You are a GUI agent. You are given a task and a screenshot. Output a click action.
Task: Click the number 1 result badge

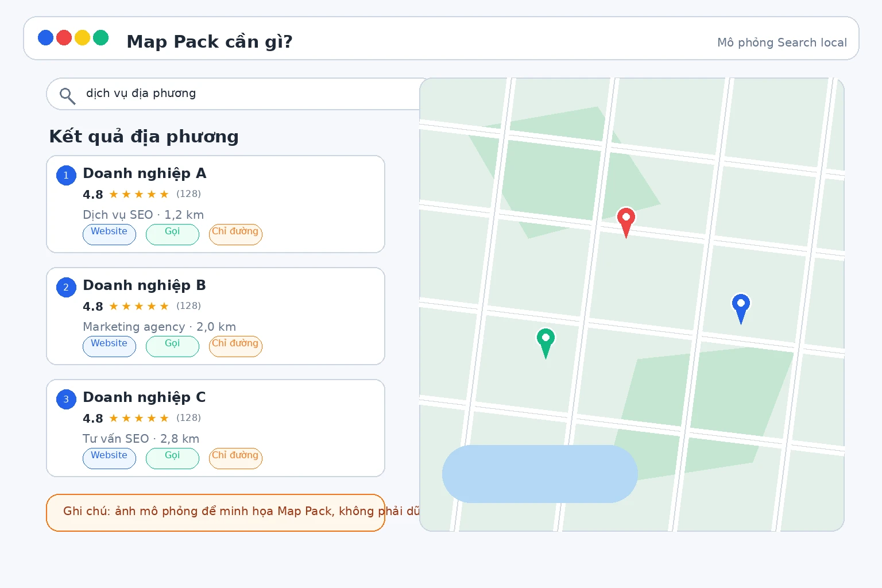66,175
